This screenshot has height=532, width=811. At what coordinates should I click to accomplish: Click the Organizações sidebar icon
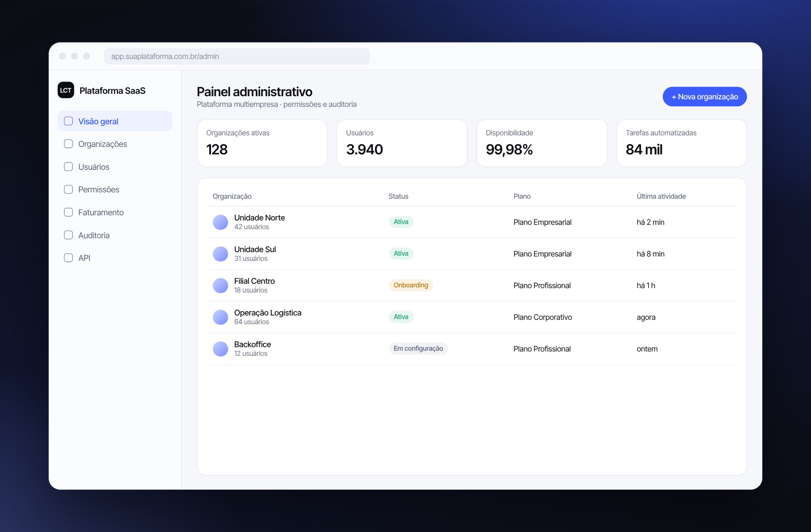69,144
